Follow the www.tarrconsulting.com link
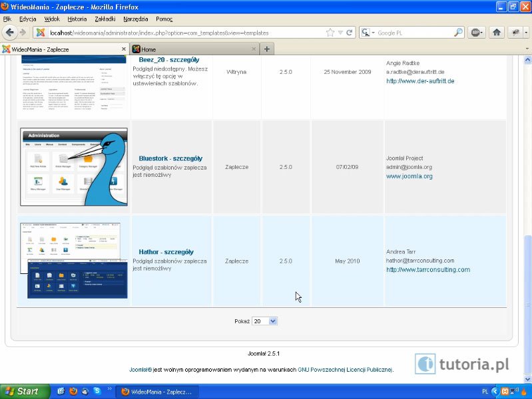The height and width of the screenshot is (399, 532). [x=427, y=270]
